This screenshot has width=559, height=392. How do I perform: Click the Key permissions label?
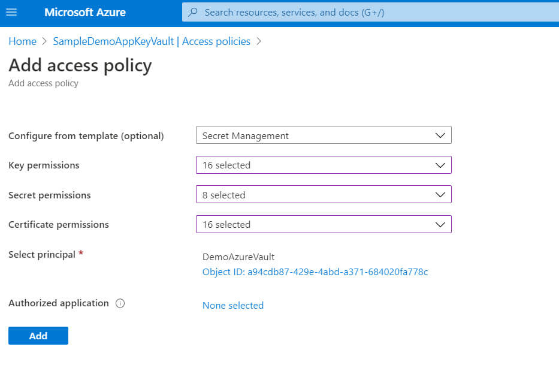[x=44, y=165]
